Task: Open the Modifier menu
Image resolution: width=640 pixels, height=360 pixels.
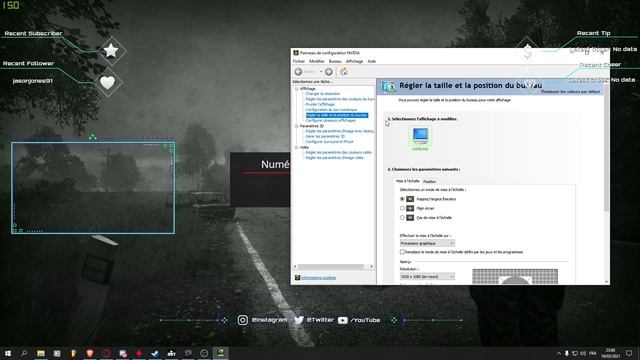Action: [316, 61]
